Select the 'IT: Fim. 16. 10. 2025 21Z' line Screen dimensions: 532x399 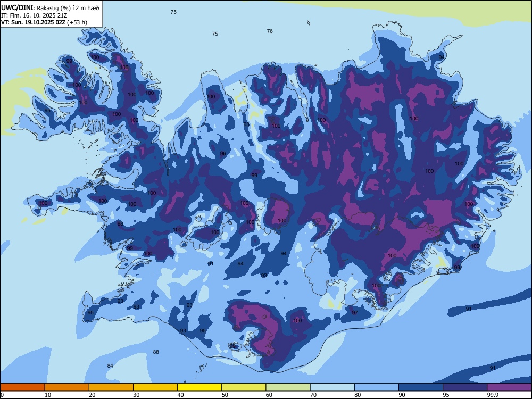pos(34,15)
